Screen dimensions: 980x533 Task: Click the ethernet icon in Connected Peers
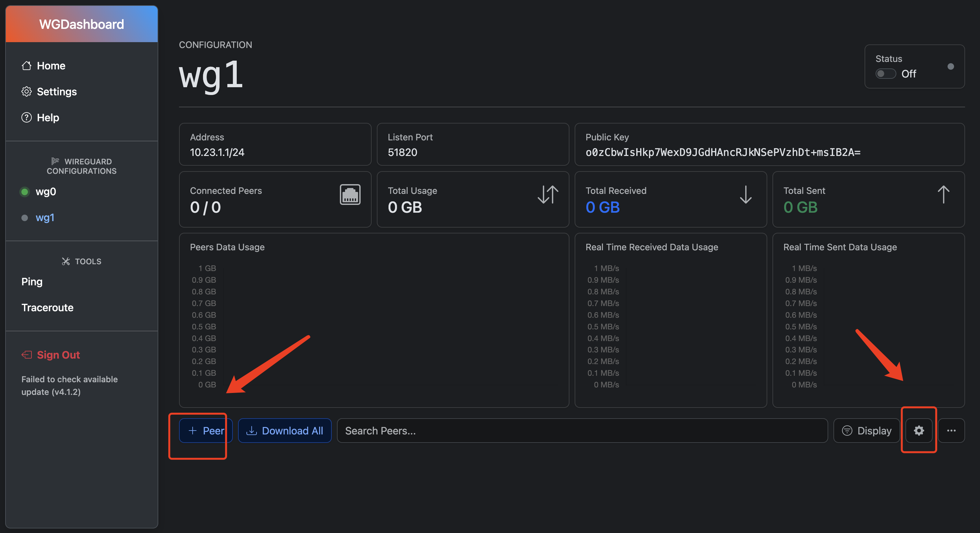click(x=350, y=195)
